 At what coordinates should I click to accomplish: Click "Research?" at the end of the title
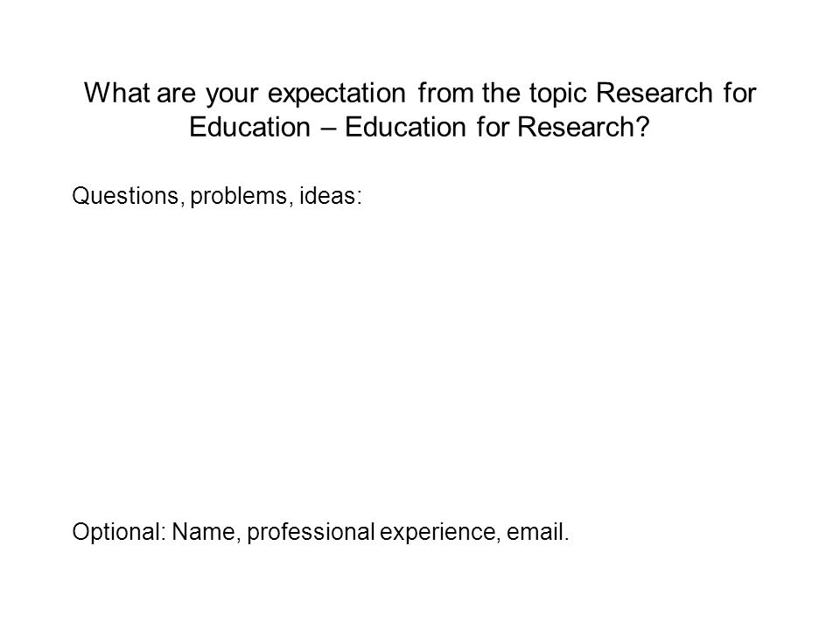click(584, 127)
